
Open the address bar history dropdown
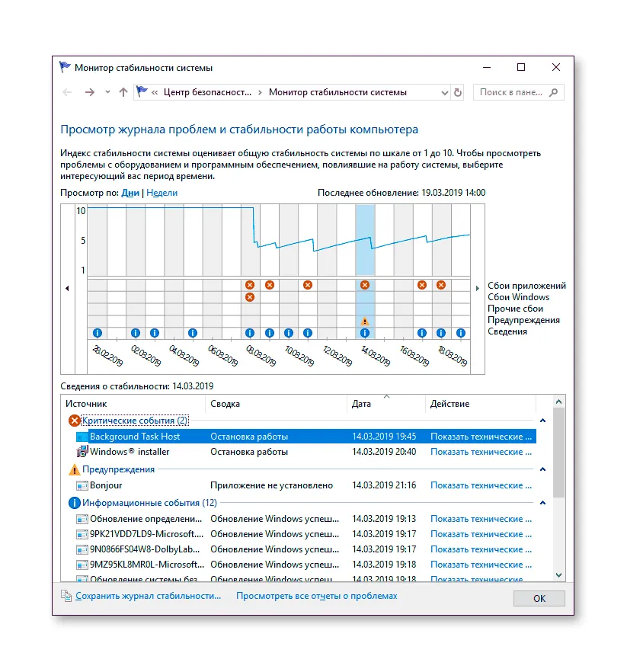(445, 92)
